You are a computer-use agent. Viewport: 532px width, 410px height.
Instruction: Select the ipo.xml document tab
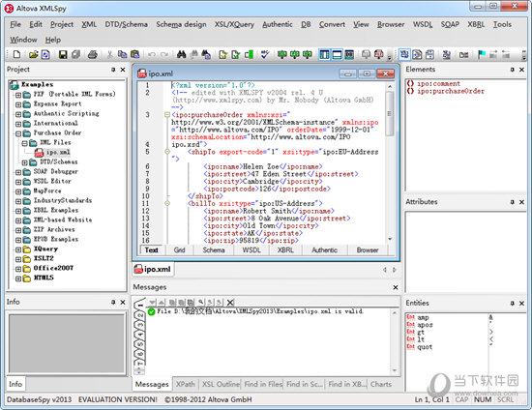tap(153, 269)
